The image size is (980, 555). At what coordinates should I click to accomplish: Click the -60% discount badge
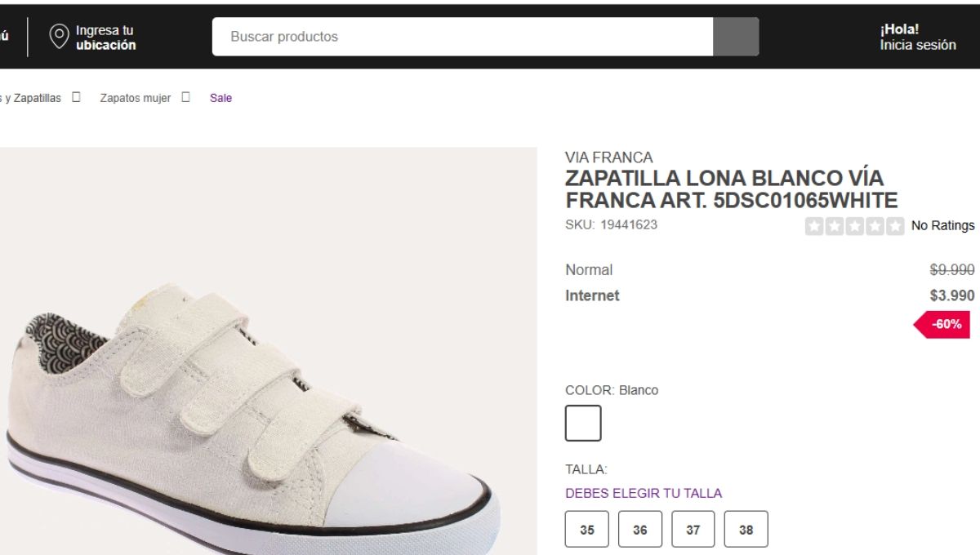[943, 324]
